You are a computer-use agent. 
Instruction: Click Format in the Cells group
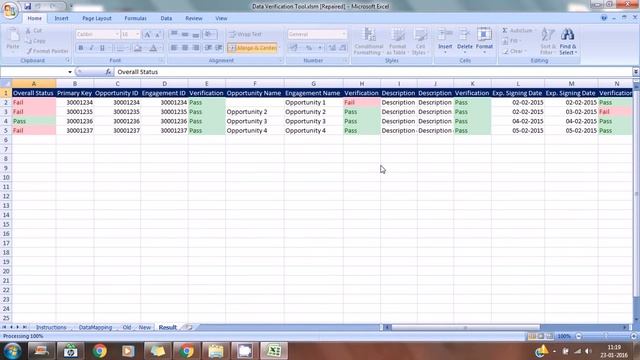(484, 41)
